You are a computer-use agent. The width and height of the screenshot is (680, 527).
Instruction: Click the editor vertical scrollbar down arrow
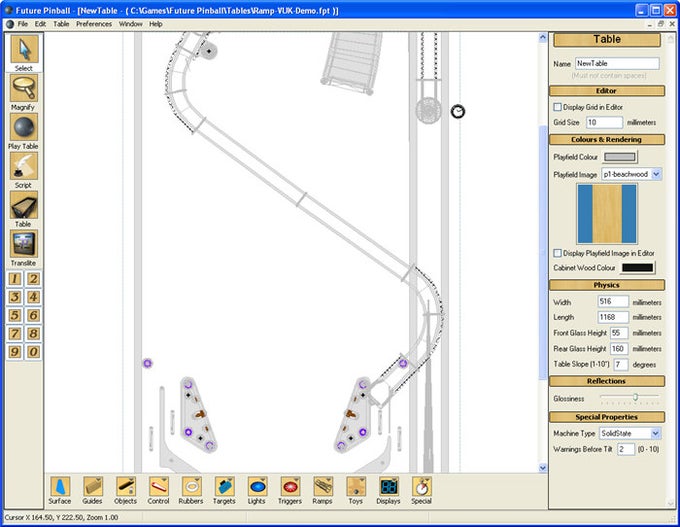point(543,468)
